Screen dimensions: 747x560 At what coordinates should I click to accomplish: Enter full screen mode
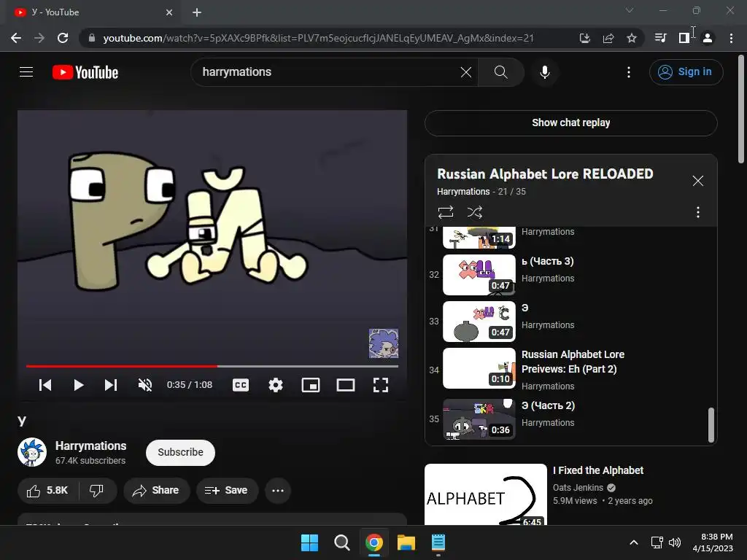(x=380, y=385)
